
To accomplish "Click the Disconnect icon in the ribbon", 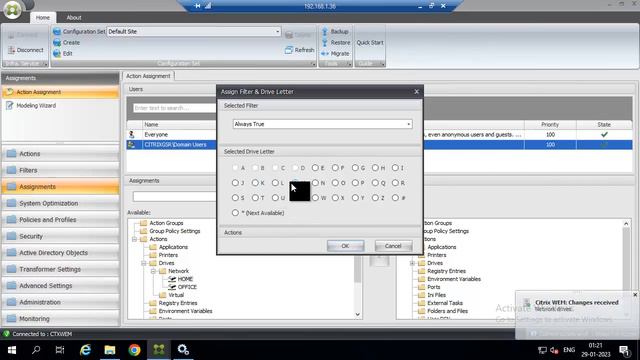I will [x=11, y=50].
